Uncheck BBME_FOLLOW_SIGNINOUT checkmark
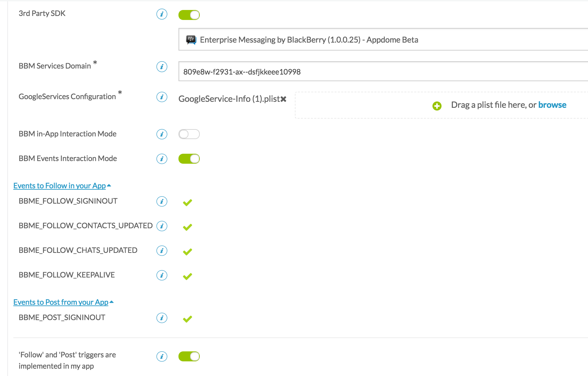This screenshot has height=376, width=588. pos(187,202)
